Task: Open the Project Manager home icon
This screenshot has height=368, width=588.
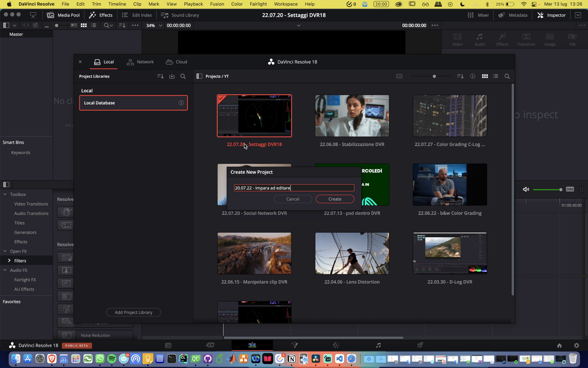Action: [559, 345]
